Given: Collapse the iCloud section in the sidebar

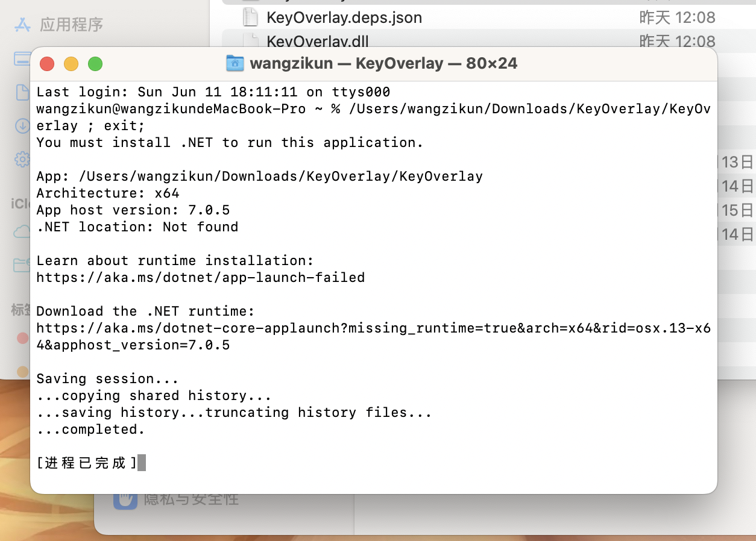Looking at the screenshot, I should click(x=21, y=202).
